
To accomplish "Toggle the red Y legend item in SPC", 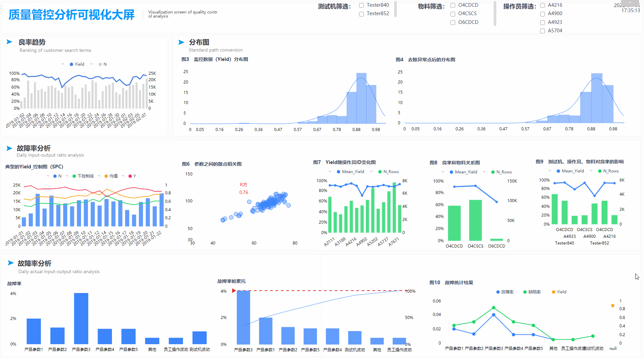I will pyautogui.click(x=132, y=176).
